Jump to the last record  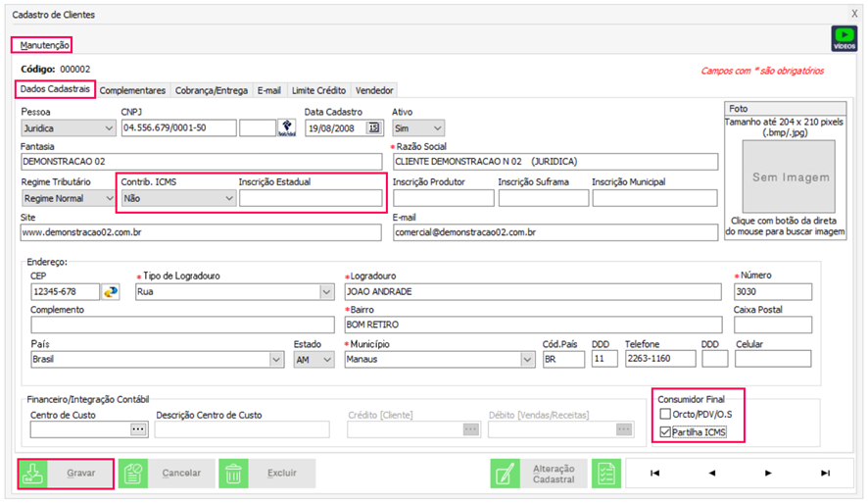point(825,474)
